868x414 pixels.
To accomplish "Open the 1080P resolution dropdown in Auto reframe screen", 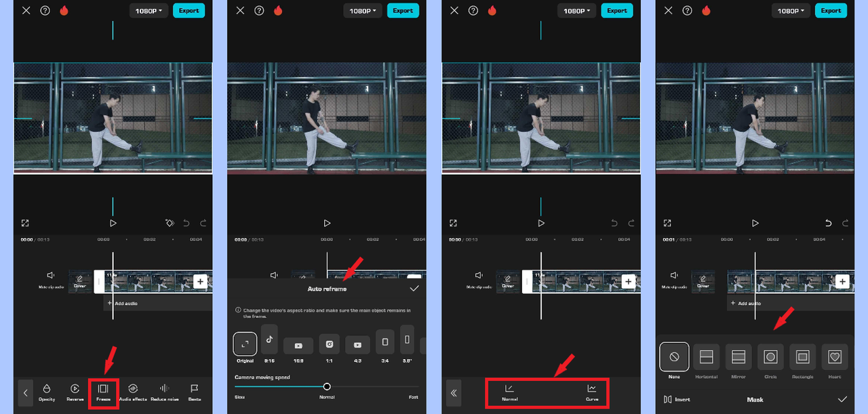I will click(363, 11).
